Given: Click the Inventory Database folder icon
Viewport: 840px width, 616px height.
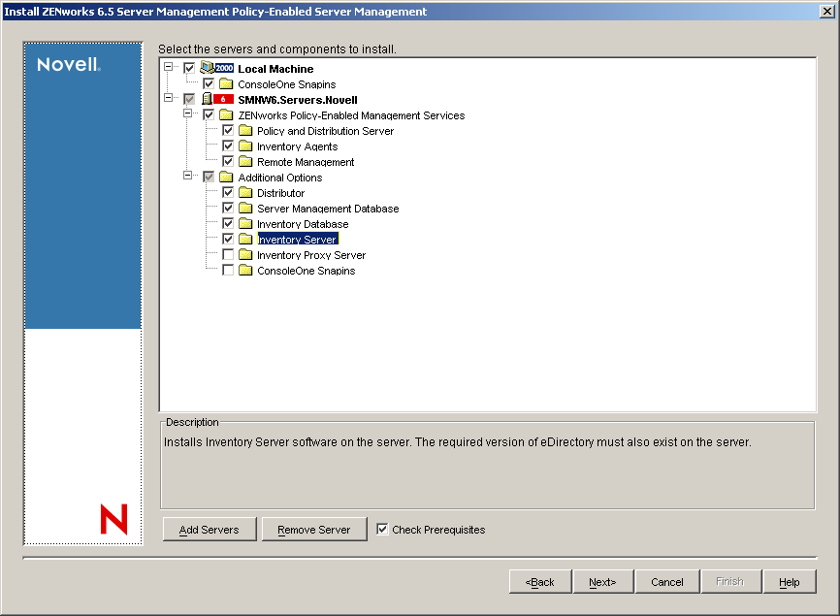Looking at the screenshot, I should click(245, 223).
